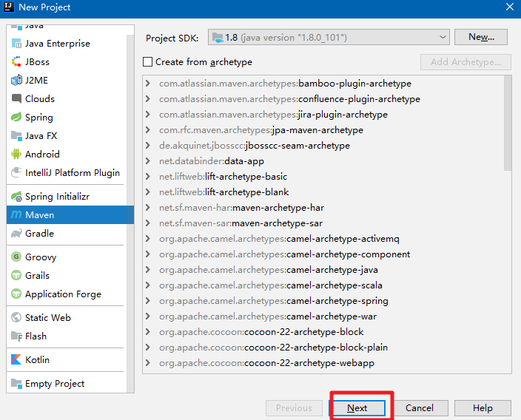Screen dimensions: 521x420
Task: Click the Application Forge icon
Action: pos(16,294)
